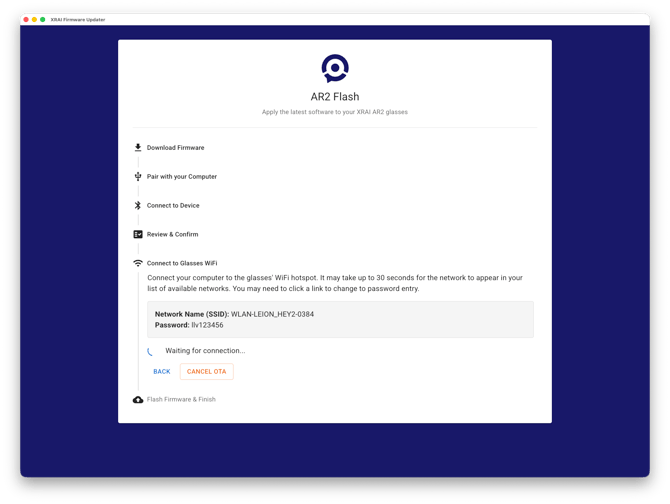670x504 pixels.
Task: Click the XRAI logo above AR2 Flash
Action: [335, 68]
